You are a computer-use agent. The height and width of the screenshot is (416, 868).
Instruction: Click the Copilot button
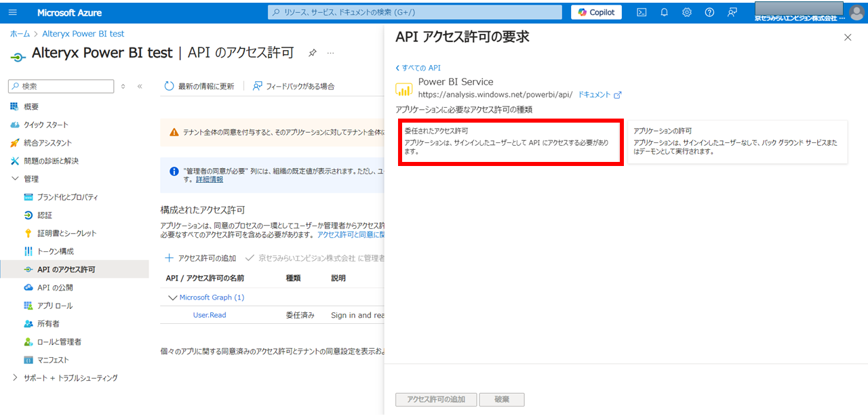[x=597, y=12]
